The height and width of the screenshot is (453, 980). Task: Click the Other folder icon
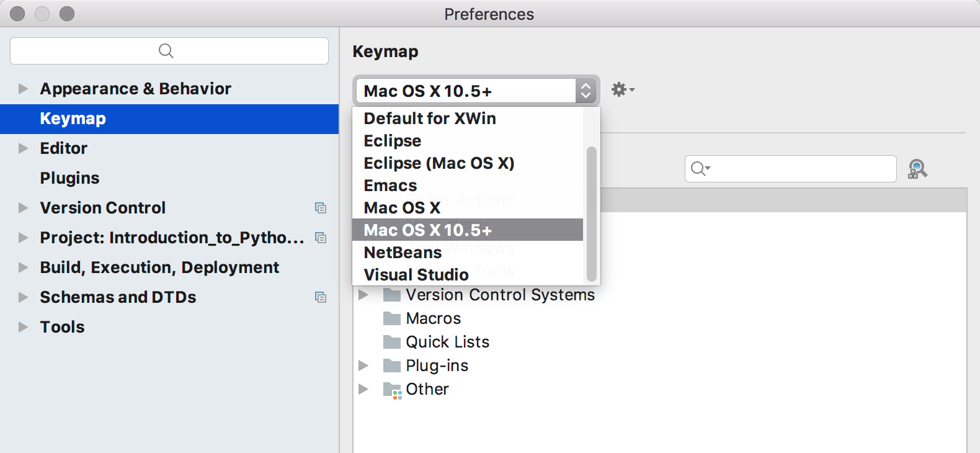(x=392, y=390)
